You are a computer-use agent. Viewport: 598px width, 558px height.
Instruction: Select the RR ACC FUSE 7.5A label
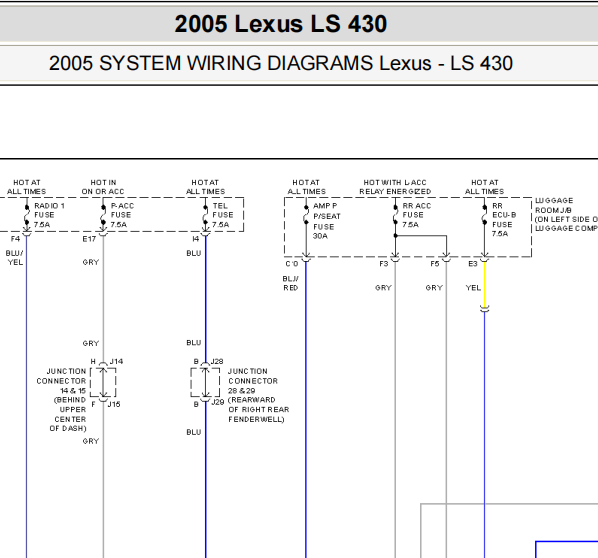[x=416, y=215]
